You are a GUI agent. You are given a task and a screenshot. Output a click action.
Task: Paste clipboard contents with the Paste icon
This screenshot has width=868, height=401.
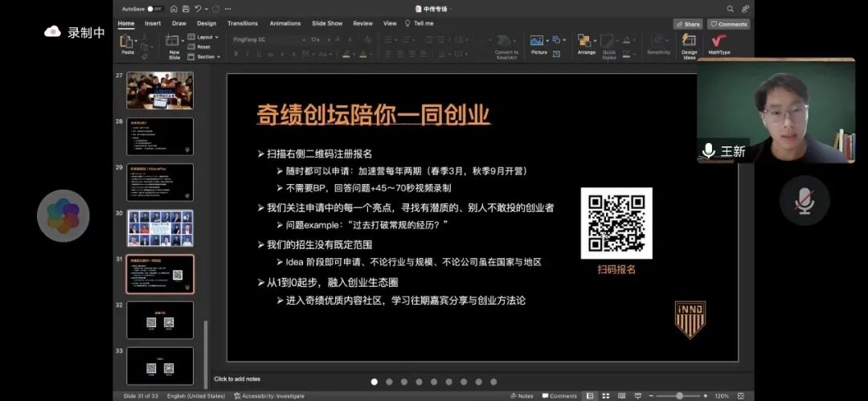(126, 42)
